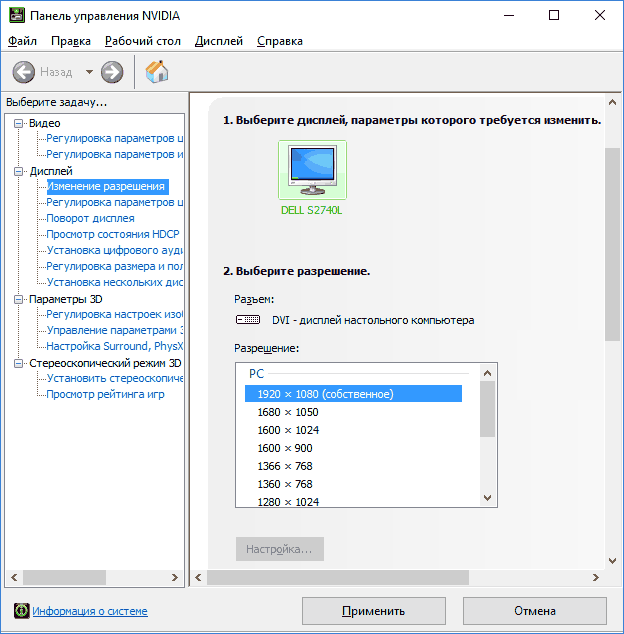Open Поворот дисплея task
624x634 pixels.
point(90,218)
